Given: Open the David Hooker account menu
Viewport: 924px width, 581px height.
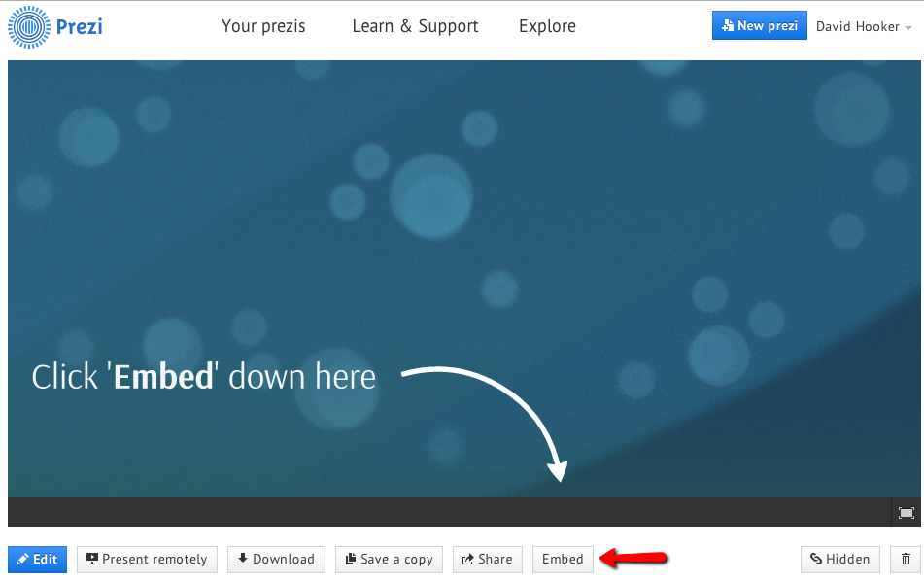Looking at the screenshot, I should [x=857, y=26].
